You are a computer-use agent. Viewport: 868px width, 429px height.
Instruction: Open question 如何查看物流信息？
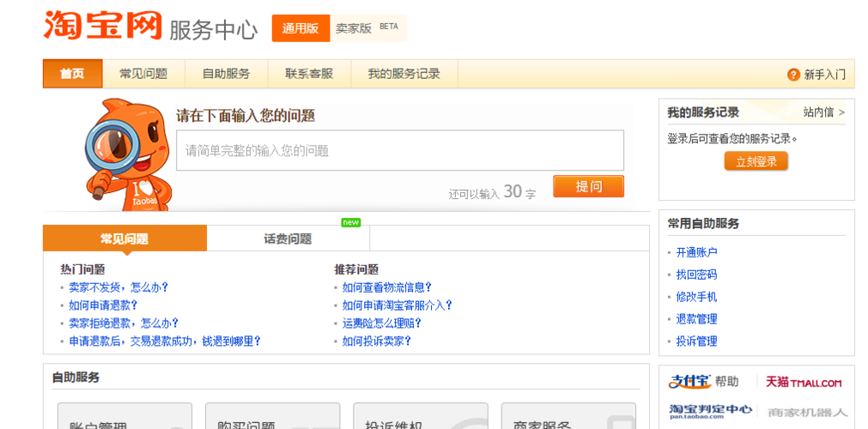pos(387,287)
